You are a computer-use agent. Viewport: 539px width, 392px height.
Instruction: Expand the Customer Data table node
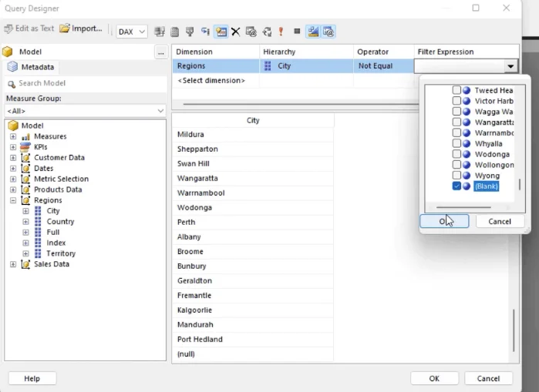[x=13, y=158]
